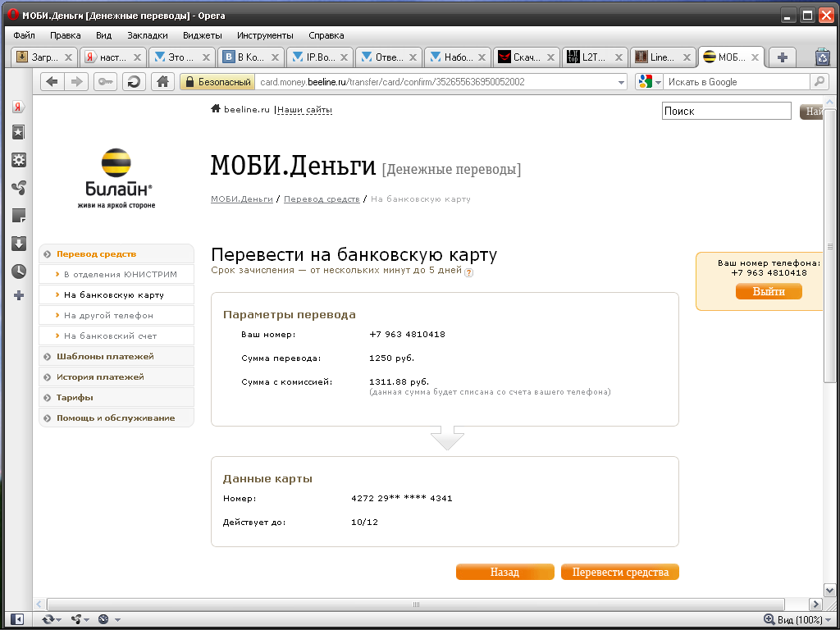Image resolution: width=840 pixels, height=630 pixels.
Task: Open the address bar history dropdown
Action: click(x=621, y=83)
